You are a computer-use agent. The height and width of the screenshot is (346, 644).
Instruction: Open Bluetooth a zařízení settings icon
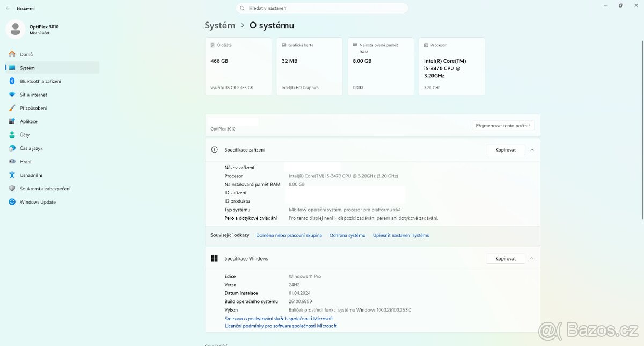(x=12, y=81)
